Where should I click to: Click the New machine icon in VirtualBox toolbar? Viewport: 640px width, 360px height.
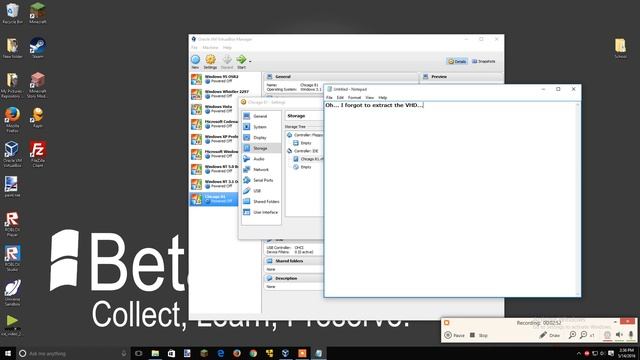(196, 62)
